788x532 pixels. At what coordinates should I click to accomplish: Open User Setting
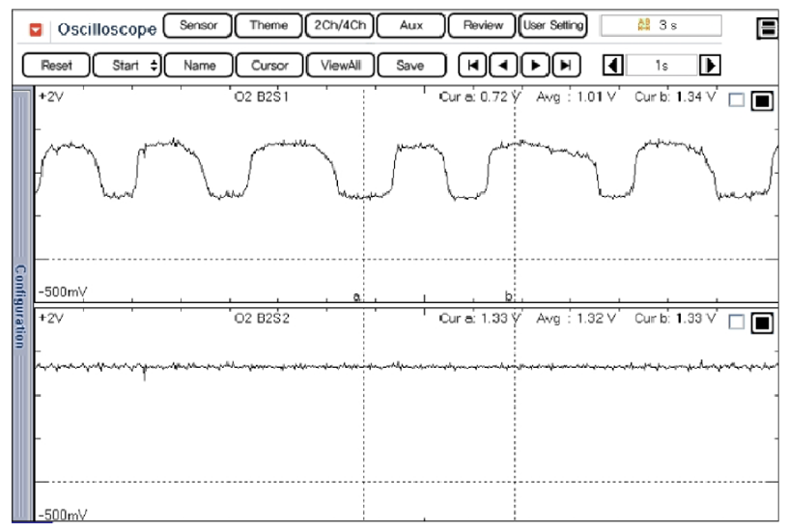pyautogui.click(x=552, y=26)
